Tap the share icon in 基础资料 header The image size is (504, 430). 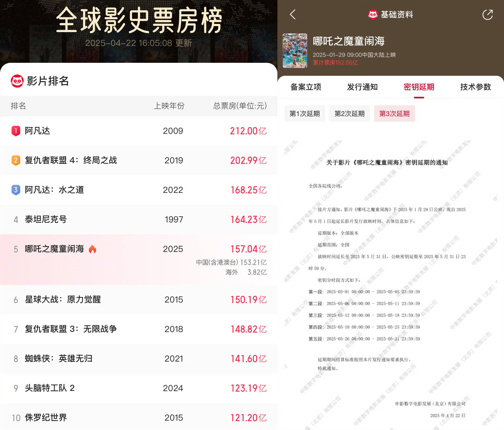(488, 15)
